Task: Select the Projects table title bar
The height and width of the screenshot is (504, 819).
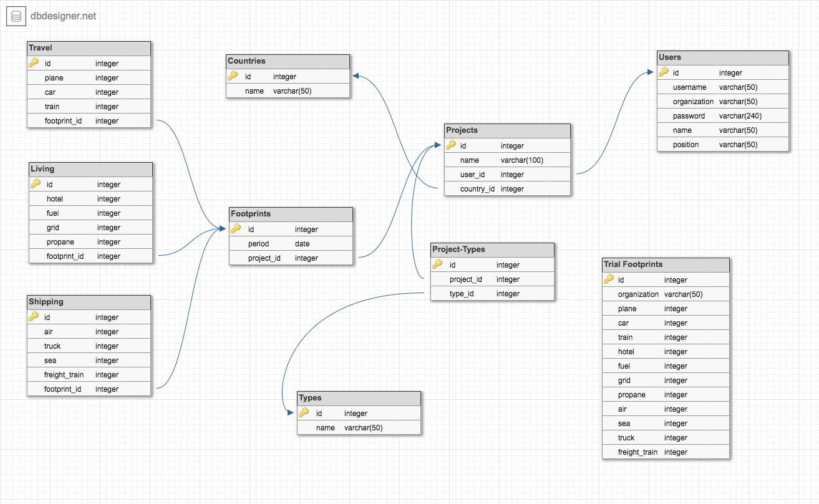Action: pos(506,130)
